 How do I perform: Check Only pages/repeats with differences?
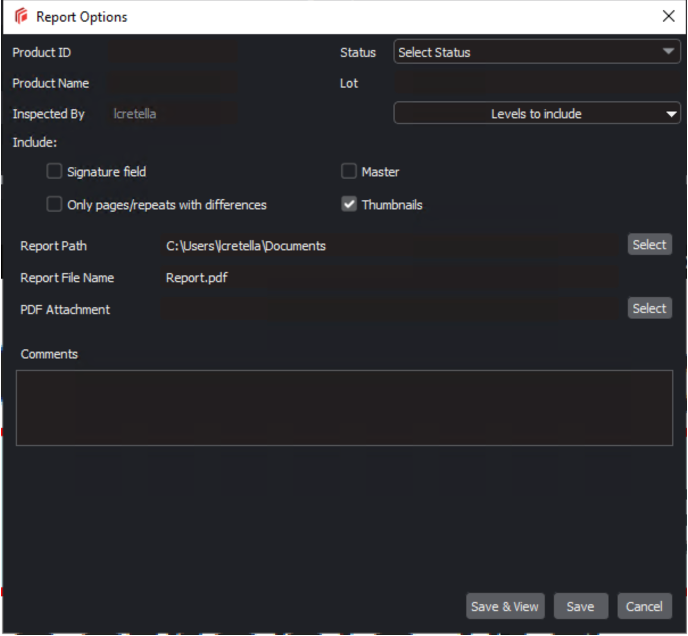[54, 205]
